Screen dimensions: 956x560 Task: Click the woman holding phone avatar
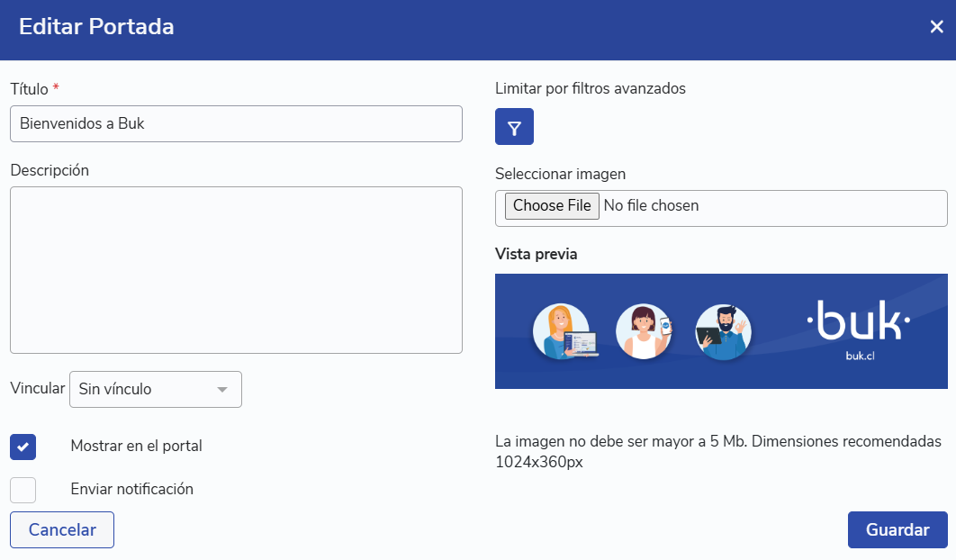(644, 331)
